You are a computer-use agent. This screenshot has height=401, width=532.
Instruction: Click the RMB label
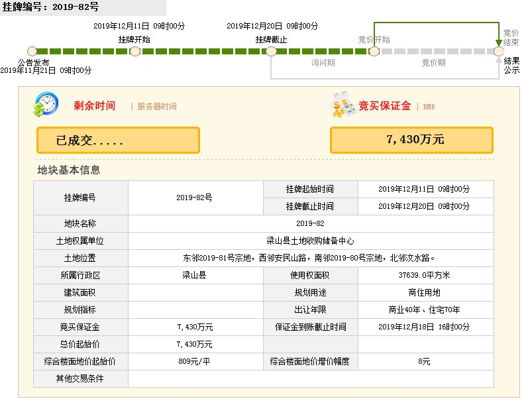(x=429, y=107)
